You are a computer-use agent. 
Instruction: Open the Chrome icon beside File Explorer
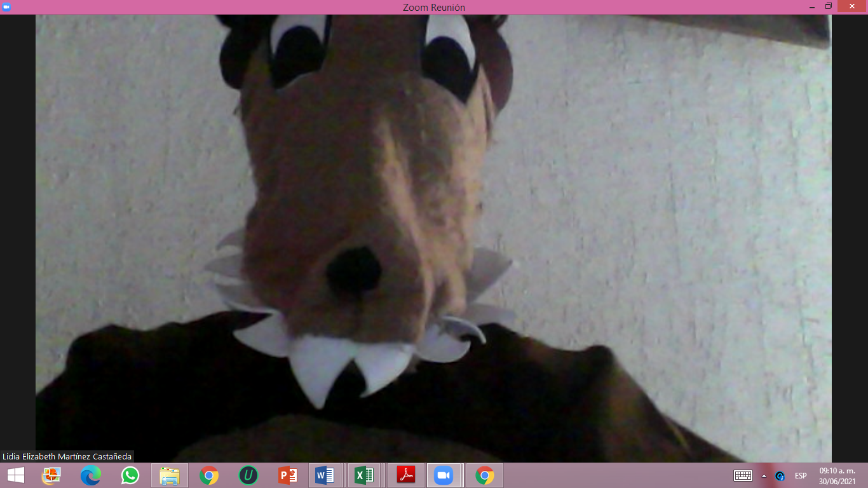click(x=209, y=475)
